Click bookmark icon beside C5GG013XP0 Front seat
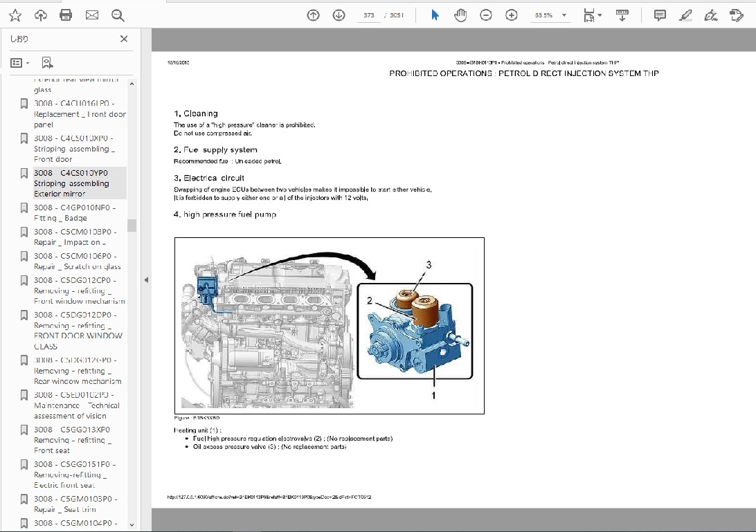Image resolution: width=756 pixels, height=532 pixels. coord(24,430)
